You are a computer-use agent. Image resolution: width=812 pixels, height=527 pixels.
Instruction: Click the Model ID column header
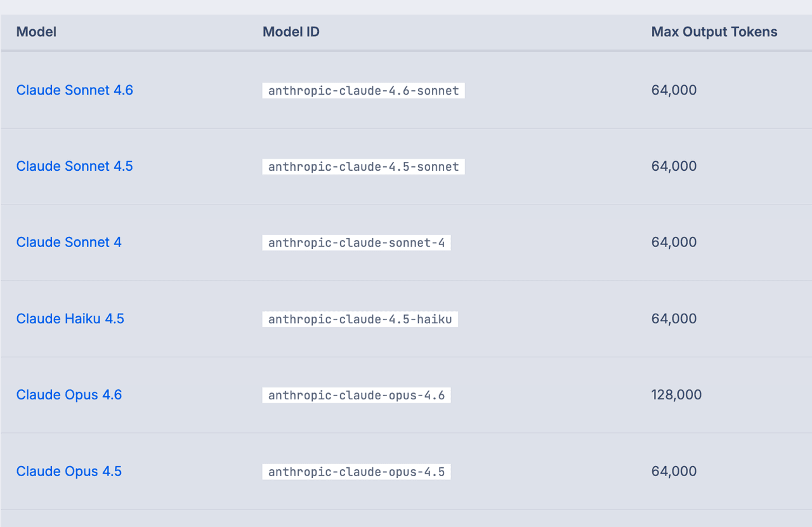291,32
